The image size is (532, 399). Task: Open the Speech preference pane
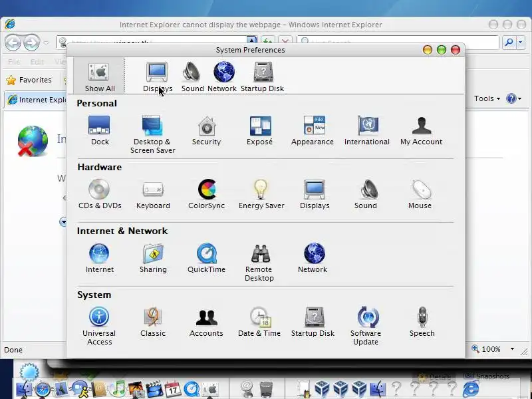[422, 322]
